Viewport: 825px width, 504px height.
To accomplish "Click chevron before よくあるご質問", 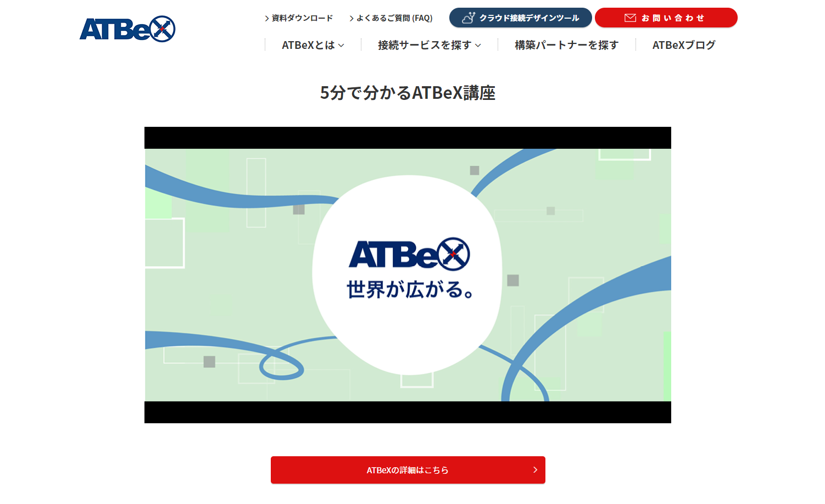I will (352, 19).
